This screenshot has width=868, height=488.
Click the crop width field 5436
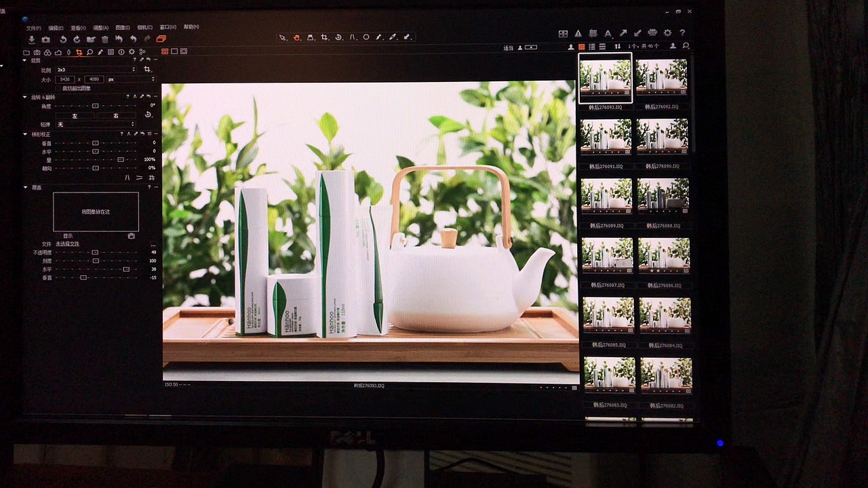pyautogui.click(x=65, y=79)
